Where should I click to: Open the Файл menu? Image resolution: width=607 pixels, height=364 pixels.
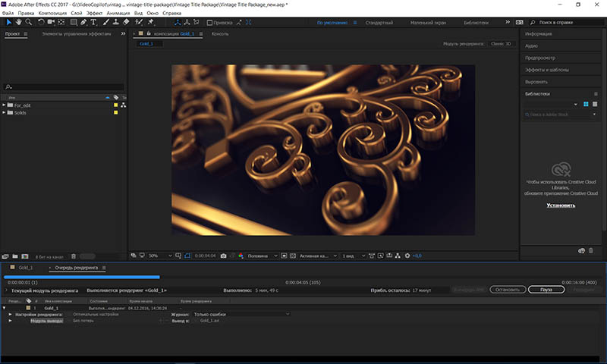click(x=8, y=13)
